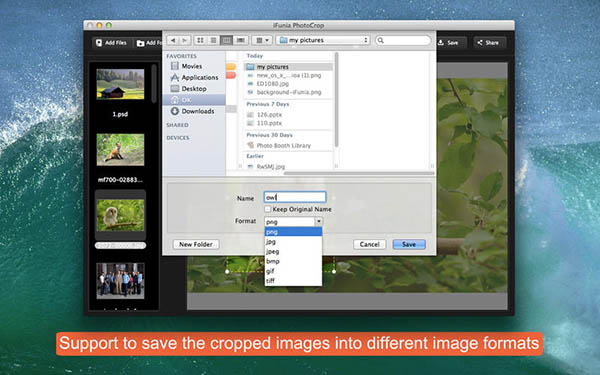Choose tiff from format list
Viewport: 600px width, 375px height.
tap(293, 281)
